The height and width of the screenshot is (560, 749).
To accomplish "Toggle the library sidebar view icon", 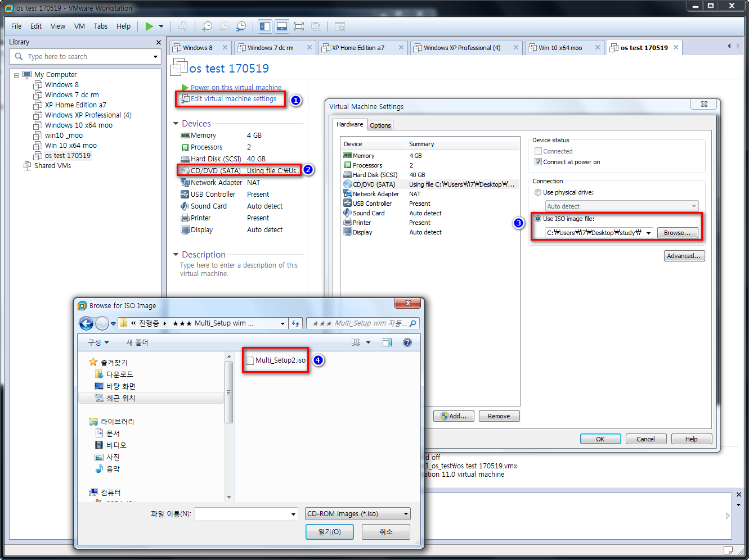I will tap(265, 26).
